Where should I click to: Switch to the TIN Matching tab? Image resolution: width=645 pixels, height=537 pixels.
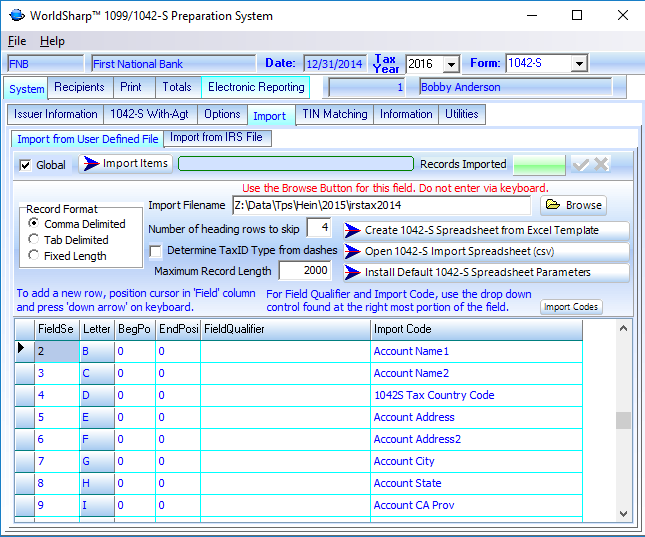[335, 114]
